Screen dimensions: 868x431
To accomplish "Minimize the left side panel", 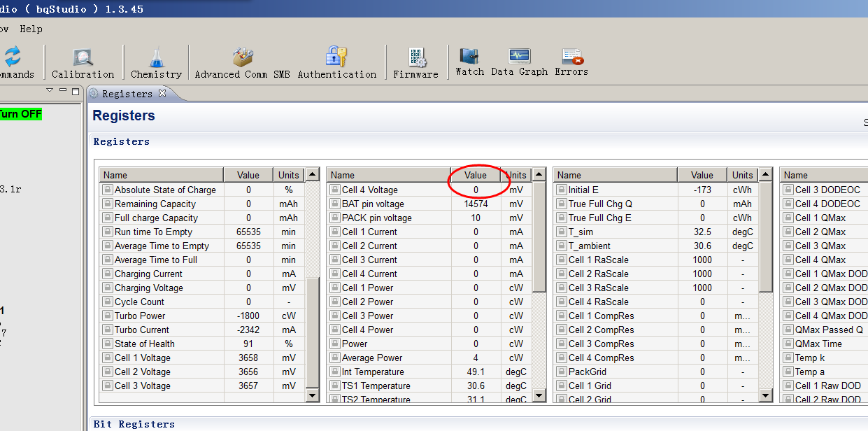I will 63,91.
